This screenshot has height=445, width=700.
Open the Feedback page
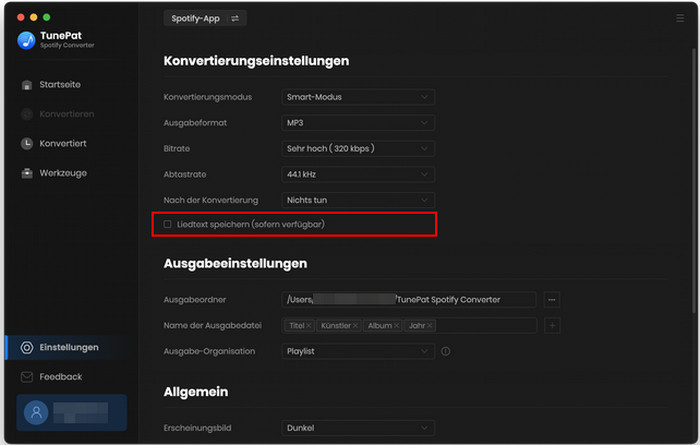coord(60,377)
